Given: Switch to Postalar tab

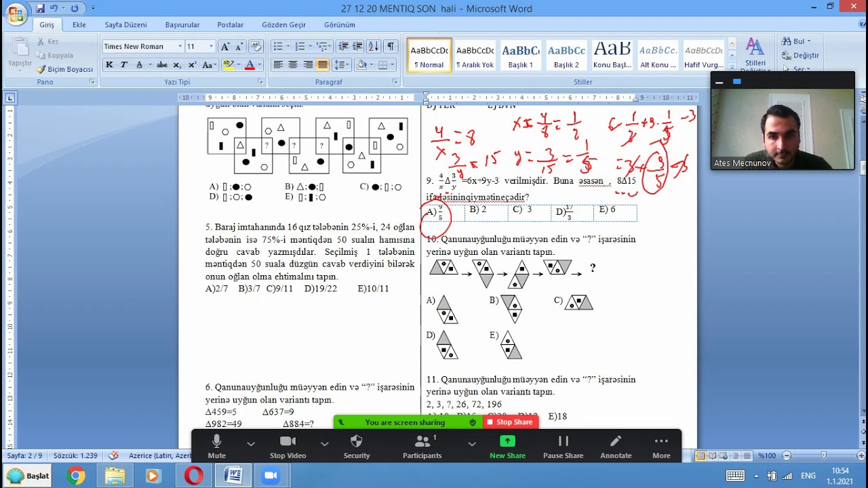Looking at the screenshot, I should [x=231, y=25].
